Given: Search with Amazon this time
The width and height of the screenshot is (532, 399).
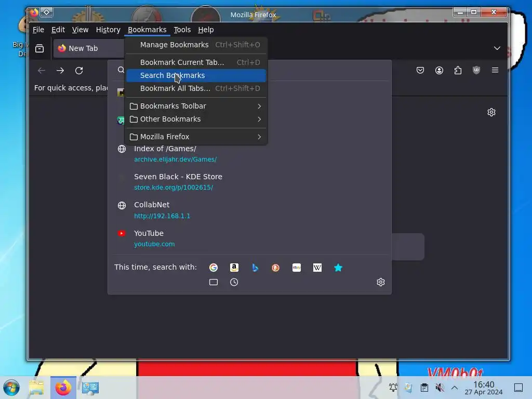Looking at the screenshot, I should (x=234, y=268).
